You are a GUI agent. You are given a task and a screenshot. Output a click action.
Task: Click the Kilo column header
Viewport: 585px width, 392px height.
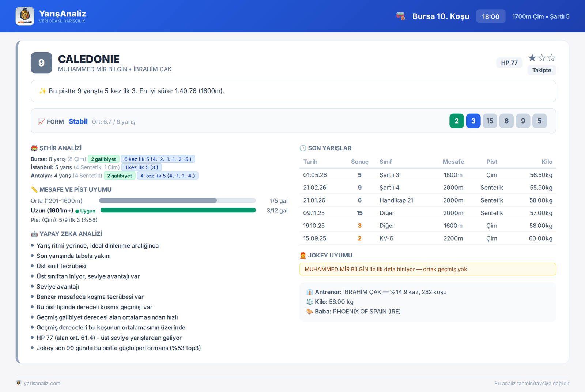click(x=547, y=162)
